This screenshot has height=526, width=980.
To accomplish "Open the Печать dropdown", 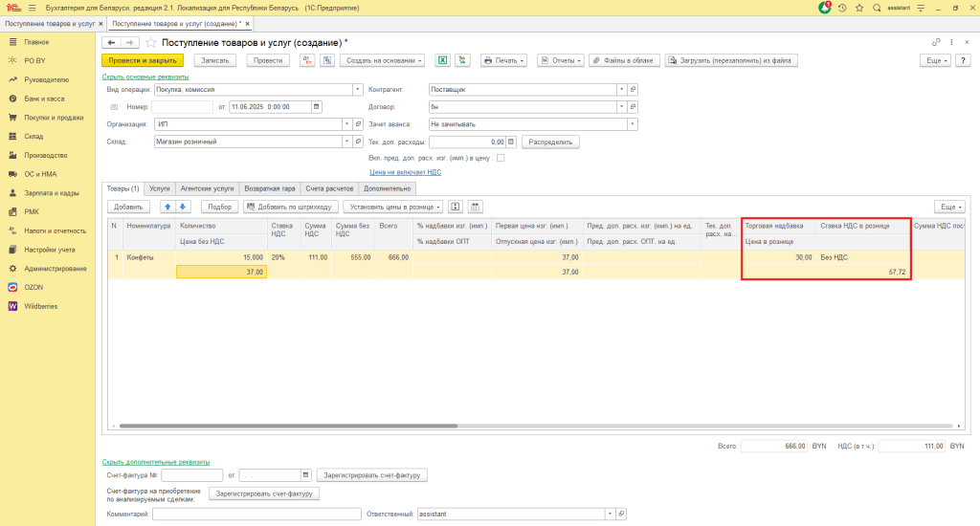I will pyautogui.click(x=503, y=60).
